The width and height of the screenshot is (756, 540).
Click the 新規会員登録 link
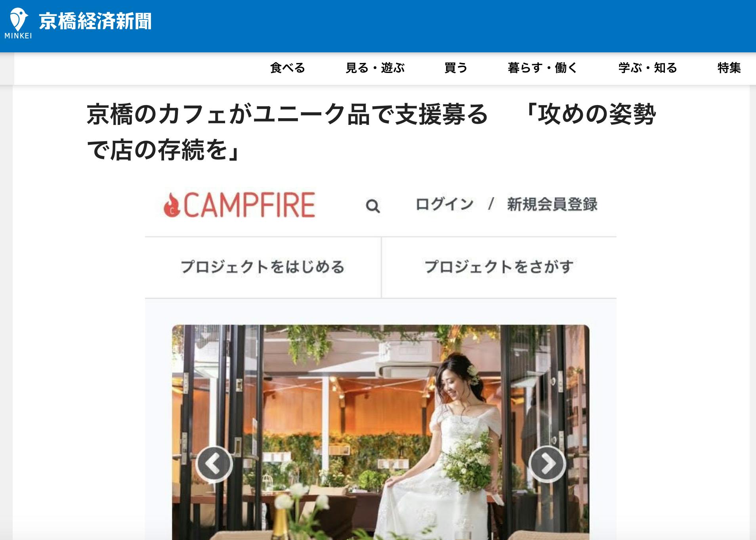pos(552,205)
